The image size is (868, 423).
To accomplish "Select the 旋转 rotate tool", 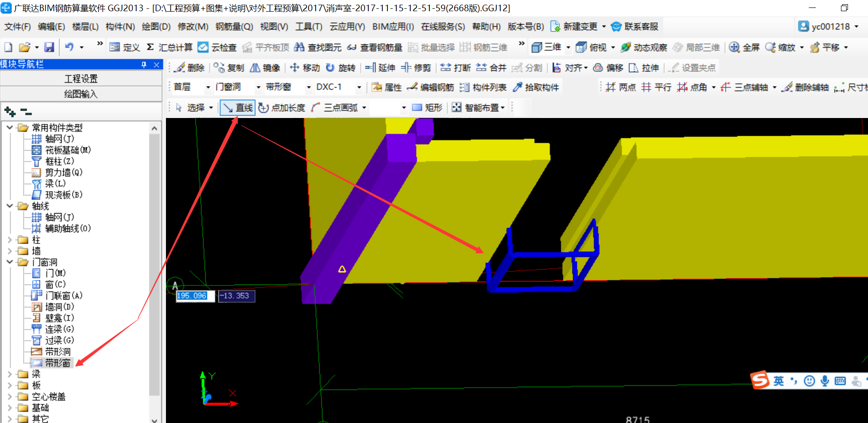I will click(x=340, y=68).
